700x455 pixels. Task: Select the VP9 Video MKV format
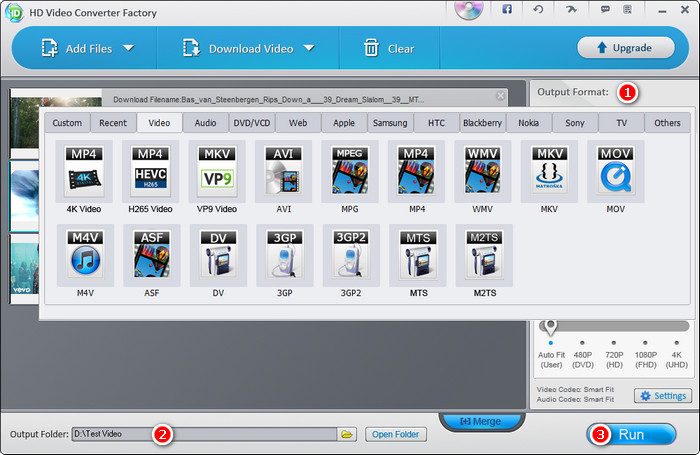pos(217,172)
